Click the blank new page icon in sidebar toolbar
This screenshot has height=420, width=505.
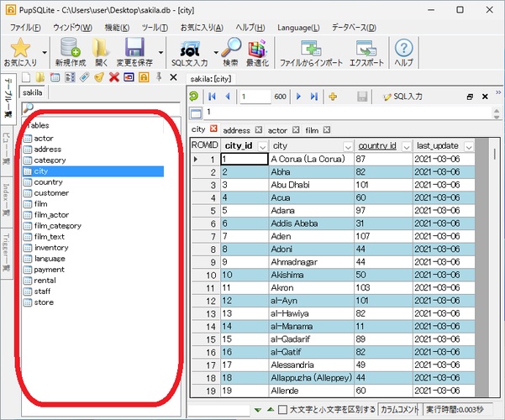(x=26, y=77)
